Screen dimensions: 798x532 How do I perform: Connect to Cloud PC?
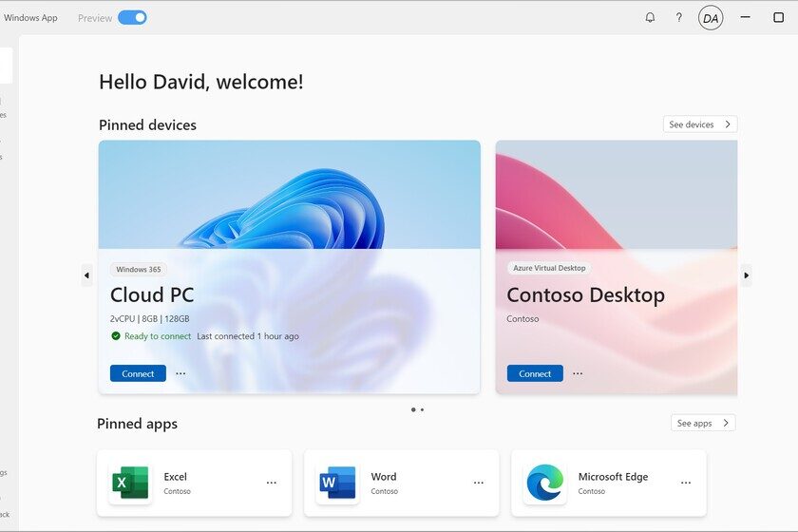138,373
